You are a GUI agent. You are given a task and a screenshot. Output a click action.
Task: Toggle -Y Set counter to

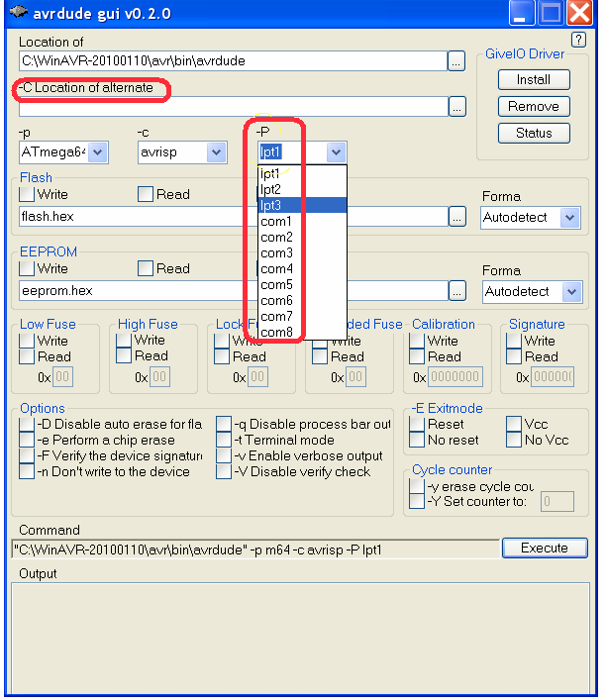coord(417,501)
